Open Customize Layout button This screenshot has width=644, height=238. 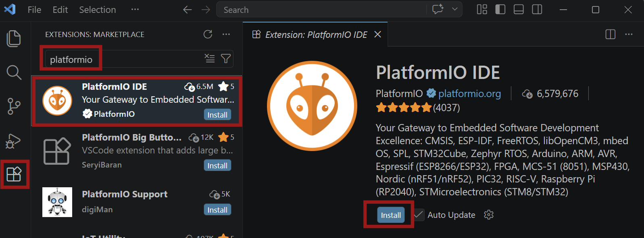pos(482,9)
